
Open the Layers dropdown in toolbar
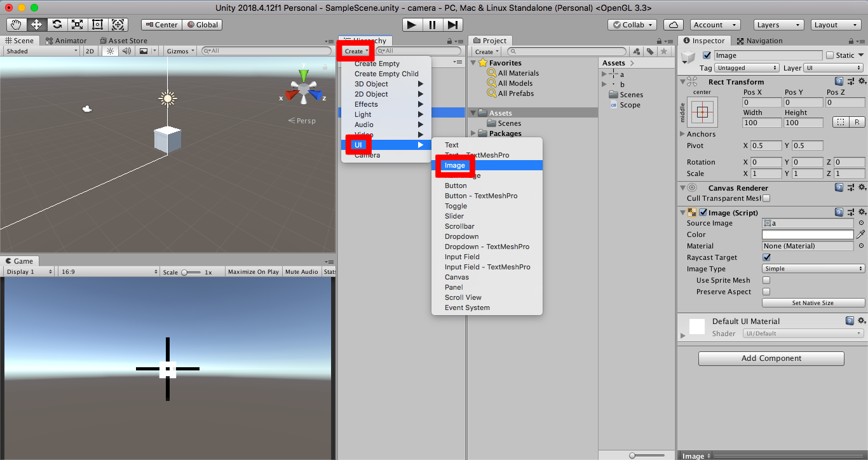point(779,25)
